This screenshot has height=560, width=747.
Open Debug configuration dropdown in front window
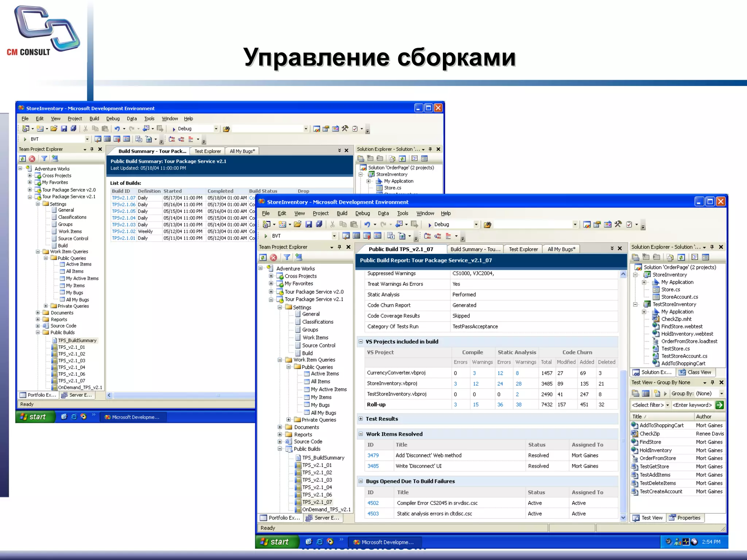click(476, 225)
